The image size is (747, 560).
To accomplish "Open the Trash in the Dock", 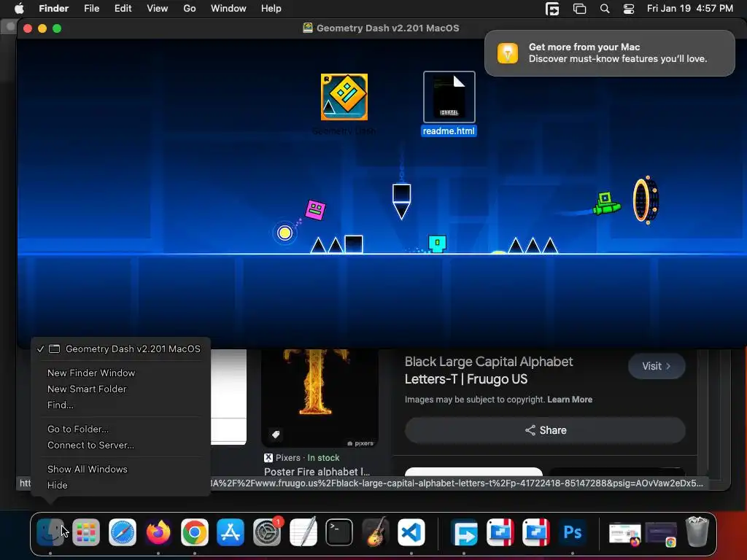I will click(697, 532).
